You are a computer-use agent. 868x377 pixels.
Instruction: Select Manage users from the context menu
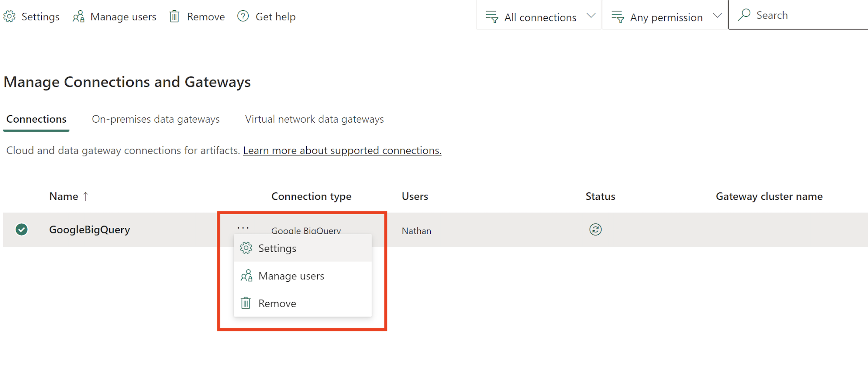click(291, 276)
